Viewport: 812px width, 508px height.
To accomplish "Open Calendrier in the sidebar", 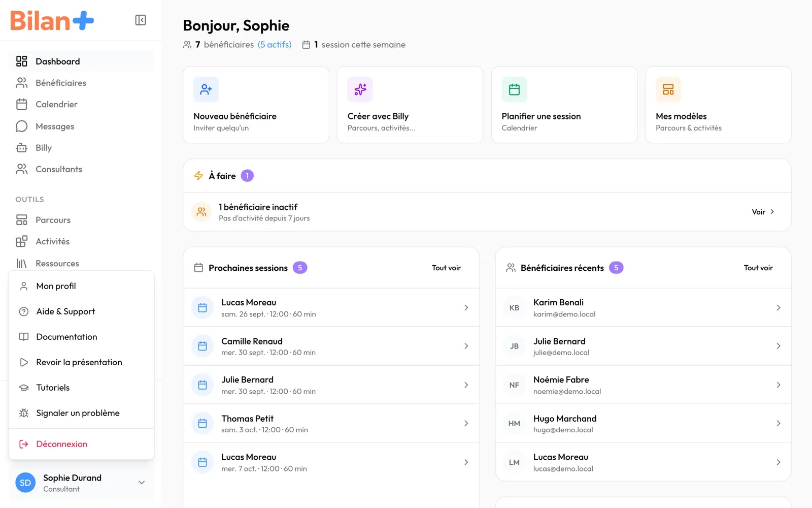I will (81, 104).
